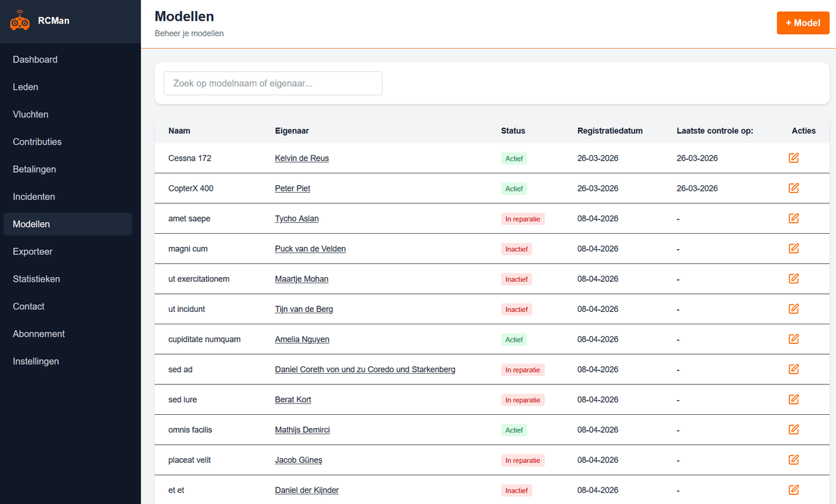Click the RCMan drone logo icon
This screenshot has width=836, height=504.
(x=20, y=22)
